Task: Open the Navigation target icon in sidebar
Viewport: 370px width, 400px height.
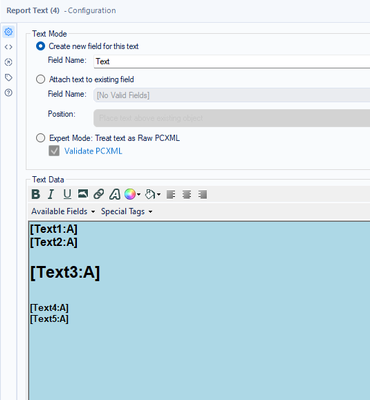Action: click(x=9, y=62)
